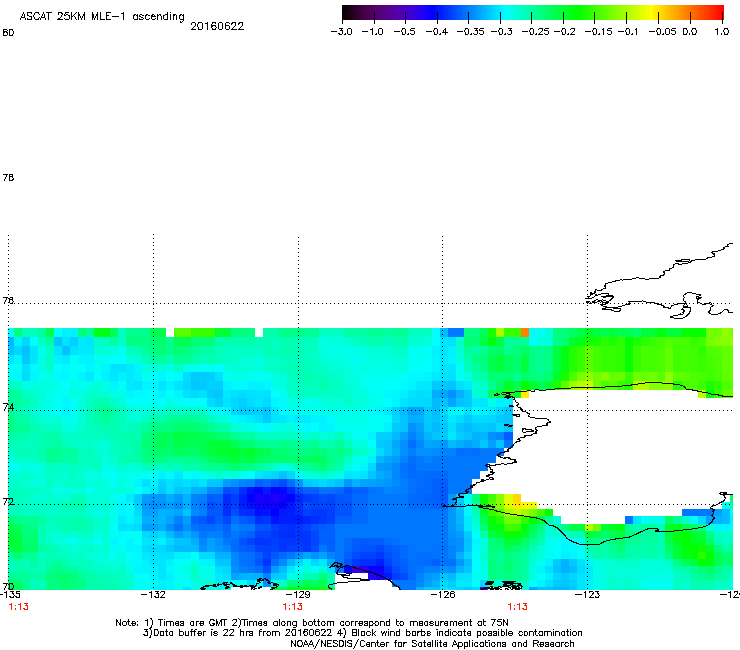
Task: Pick the cyan section of the colorbar
Action: click(x=507, y=12)
